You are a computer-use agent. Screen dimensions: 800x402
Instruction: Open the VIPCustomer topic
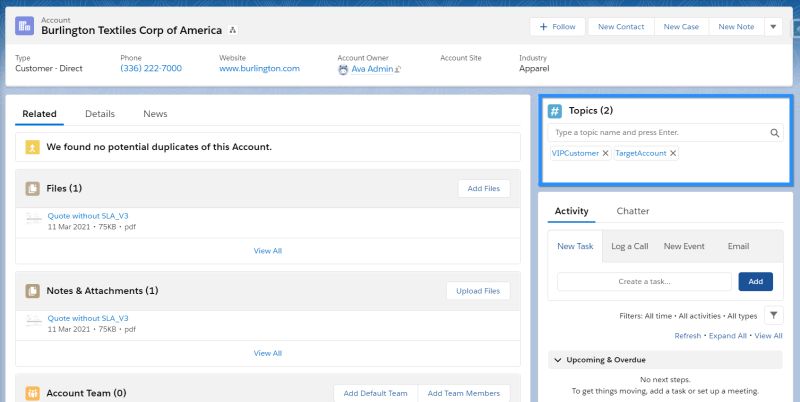coord(575,153)
